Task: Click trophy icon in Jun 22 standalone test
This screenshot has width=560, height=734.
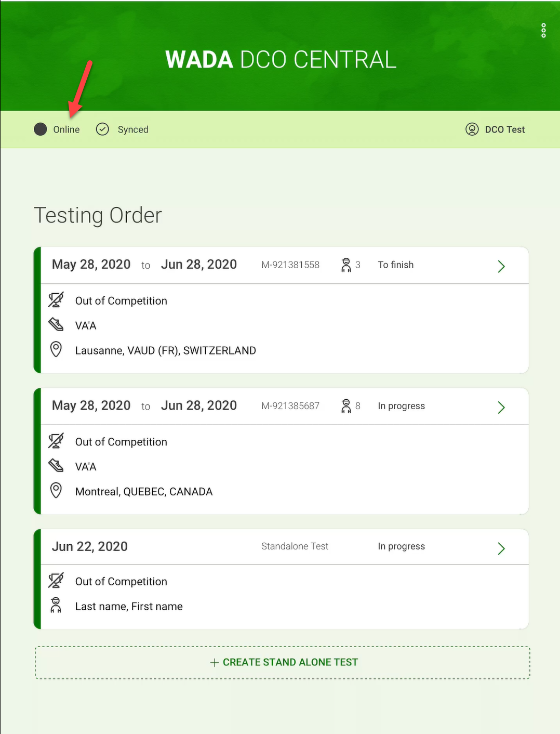Action: (56, 581)
